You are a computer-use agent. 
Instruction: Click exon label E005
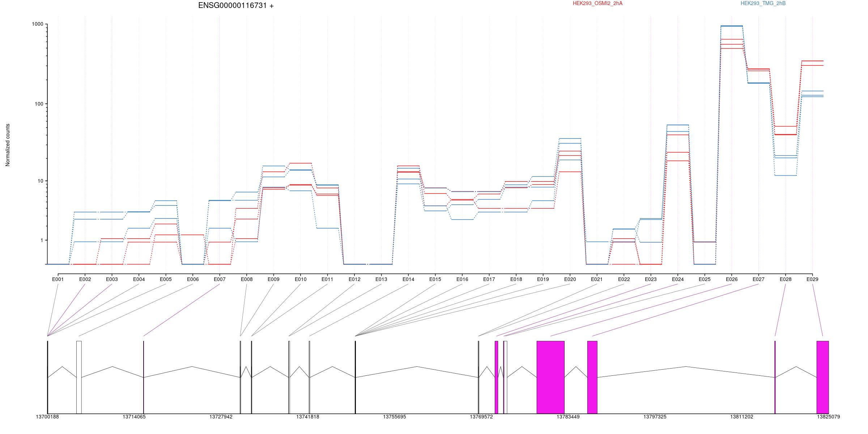click(x=166, y=279)
